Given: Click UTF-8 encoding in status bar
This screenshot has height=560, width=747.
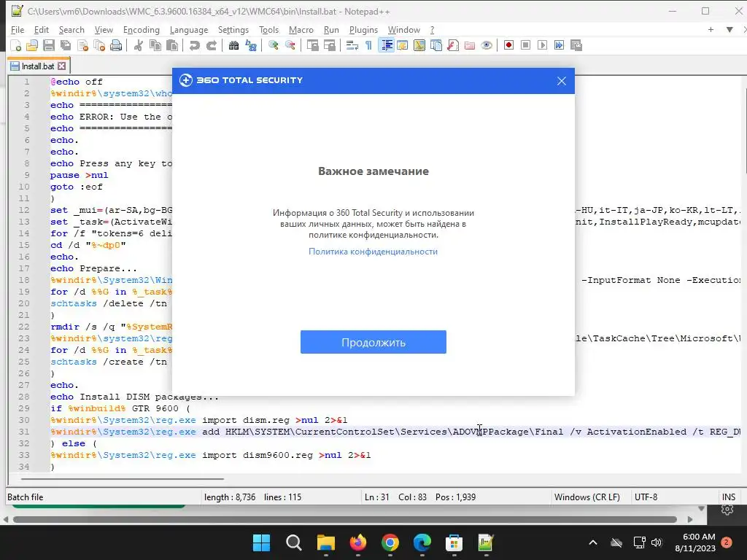Looking at the screenshot, I should point(646,497).
